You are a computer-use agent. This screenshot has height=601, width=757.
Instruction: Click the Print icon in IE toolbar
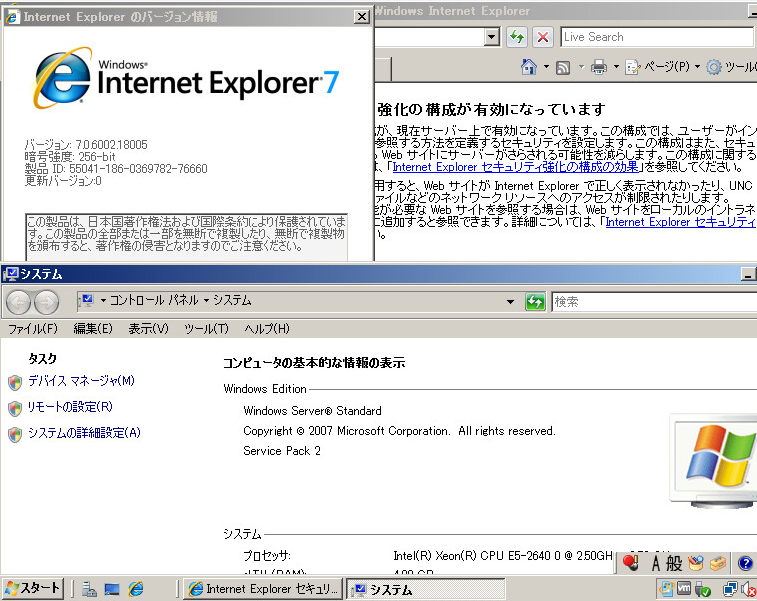(599, 67)
